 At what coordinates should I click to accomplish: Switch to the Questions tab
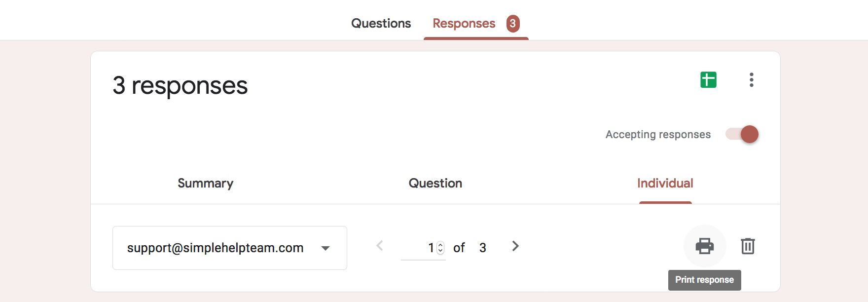pyautogui.click(x=381, y=23)
